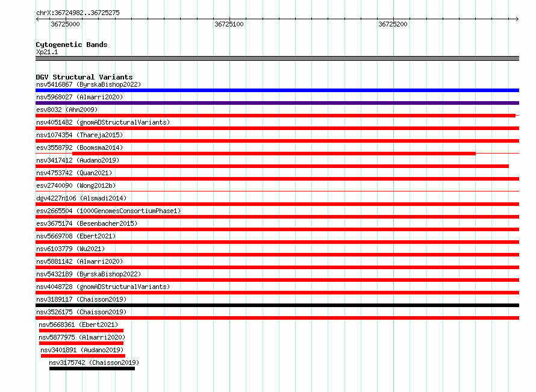Click the left arrow on the ruler

point(37,19)
